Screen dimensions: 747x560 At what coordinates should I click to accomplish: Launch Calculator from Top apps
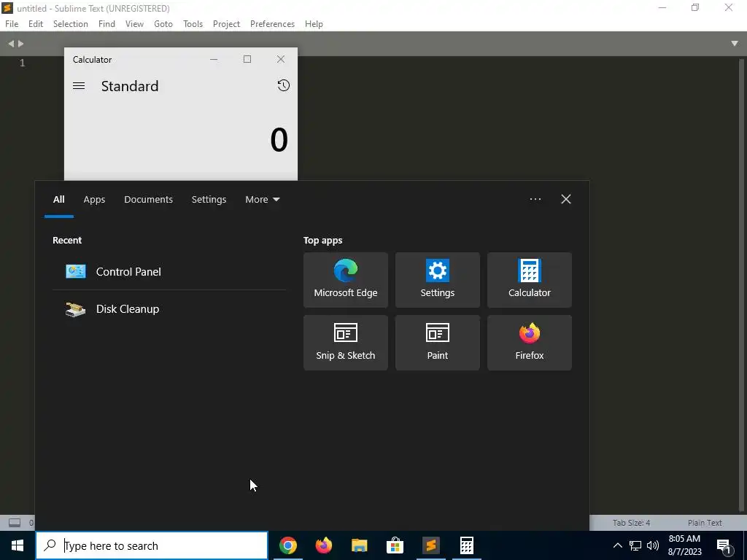click(530, 280)
